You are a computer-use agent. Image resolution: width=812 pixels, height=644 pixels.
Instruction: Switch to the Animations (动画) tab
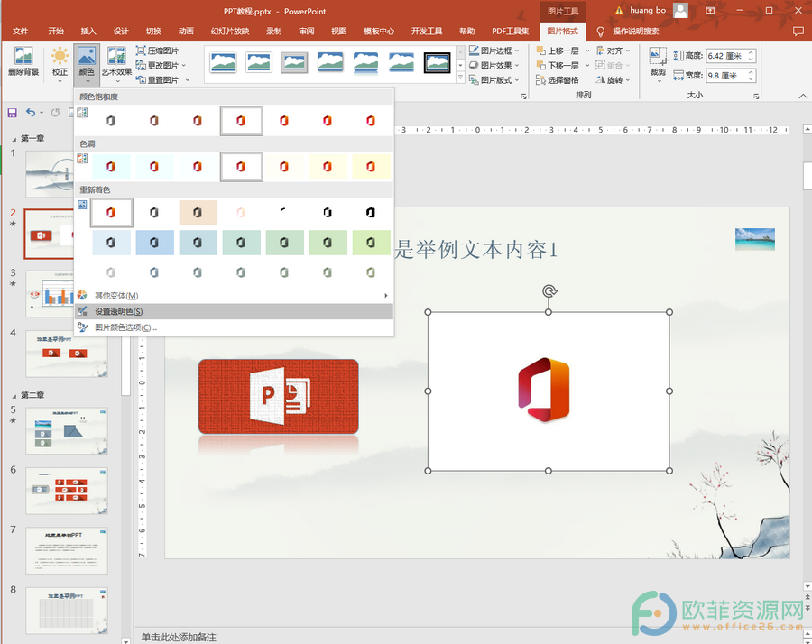point(186,31)
